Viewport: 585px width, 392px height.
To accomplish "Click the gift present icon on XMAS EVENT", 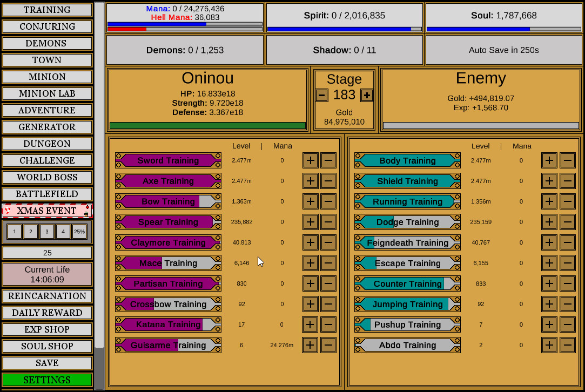I will coord(86,214).
